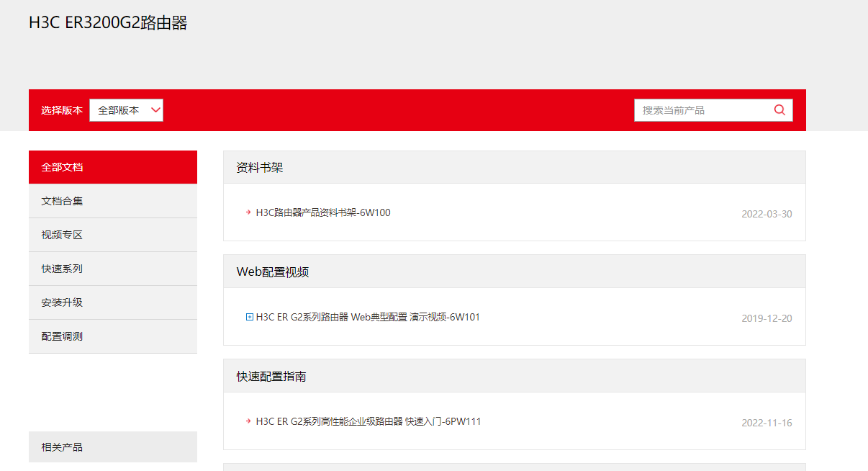
Task: Click the date 2022-11-16
Action: click(x=767, y=423)
